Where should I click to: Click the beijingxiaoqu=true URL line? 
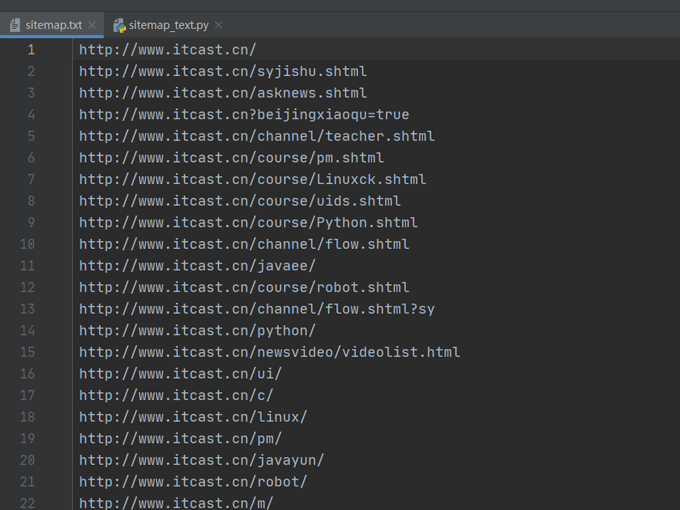point(244,115)
